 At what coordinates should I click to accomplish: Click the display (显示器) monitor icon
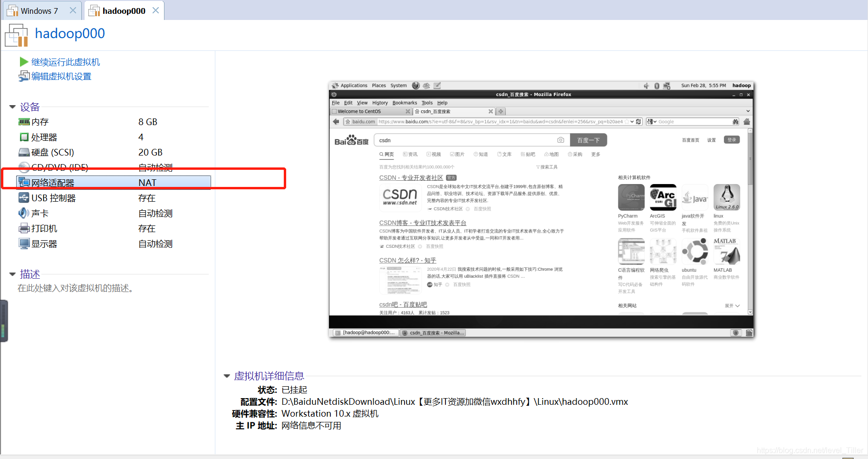pyautogui.click(x=24, y=244)
